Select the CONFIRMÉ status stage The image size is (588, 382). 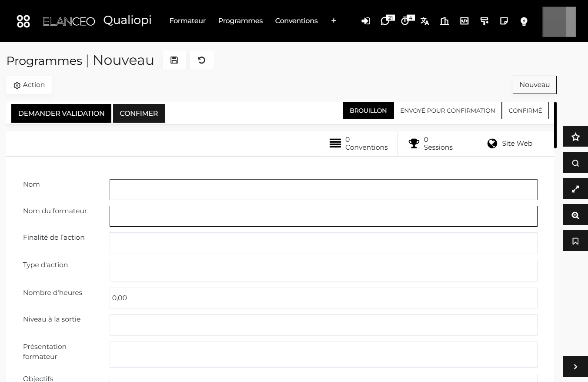pos(525,111)
